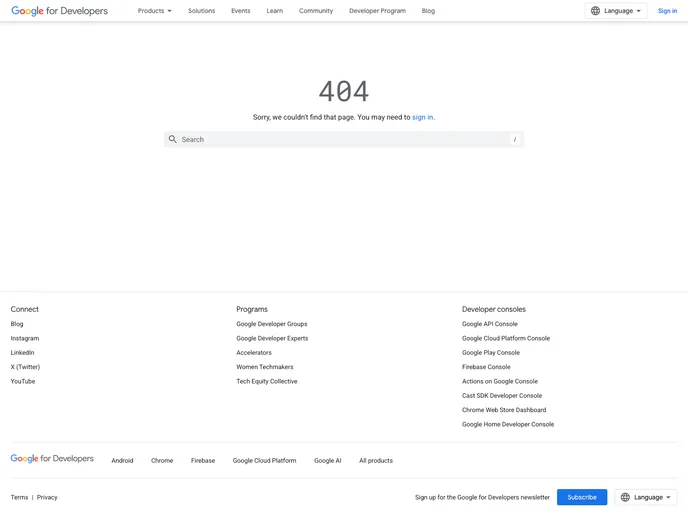The height and width of the screenshot is (512, 688).
Task: Expand the Products dropdown menu
Action: [154, 11]
